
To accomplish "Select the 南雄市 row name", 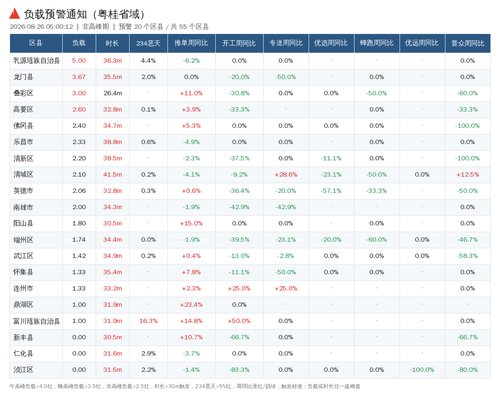I will pos(23,207).
